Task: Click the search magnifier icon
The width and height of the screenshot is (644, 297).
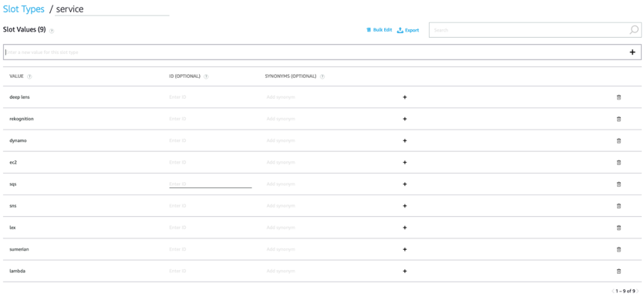Action: pos(634,30)
